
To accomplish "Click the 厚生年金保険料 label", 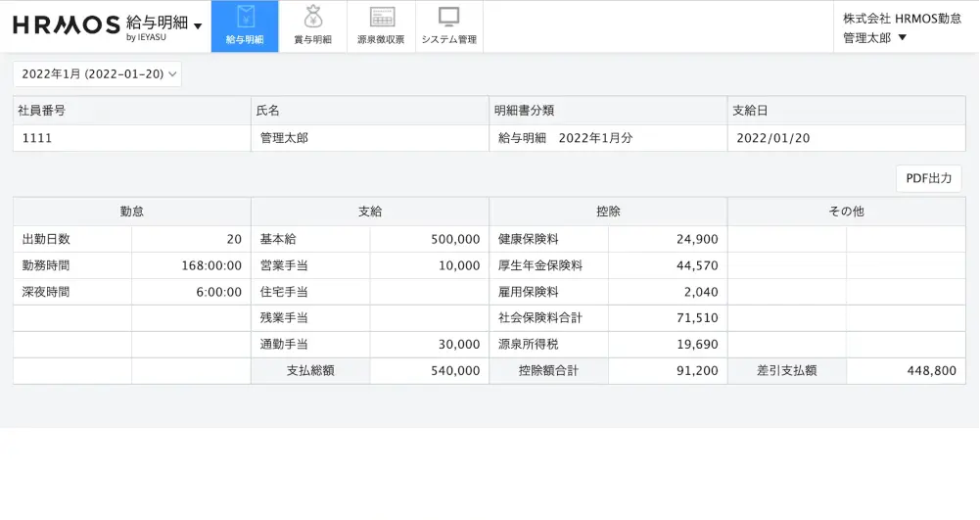I will point(540,265).
